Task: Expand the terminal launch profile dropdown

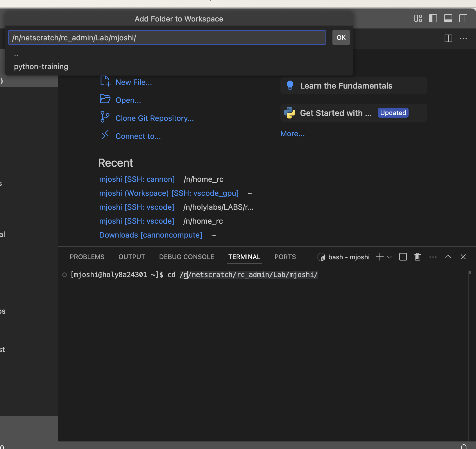Action: click(x=389, y=257)
